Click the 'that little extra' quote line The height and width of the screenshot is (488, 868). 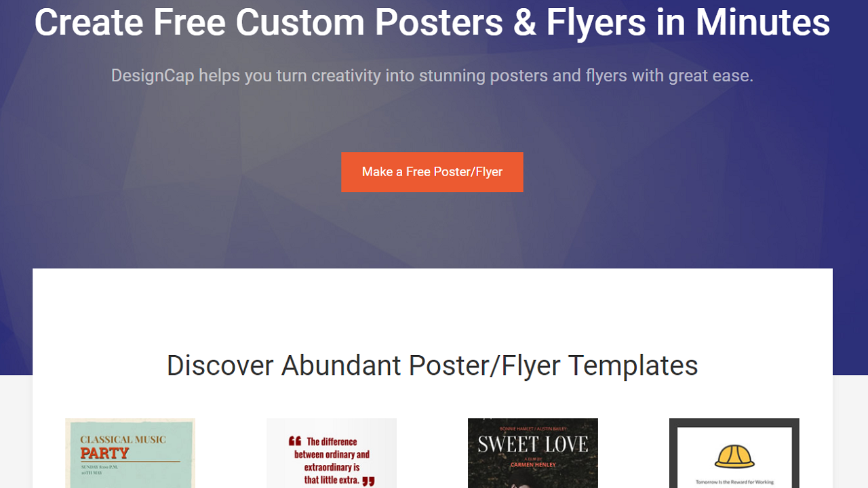coord(332,480)
